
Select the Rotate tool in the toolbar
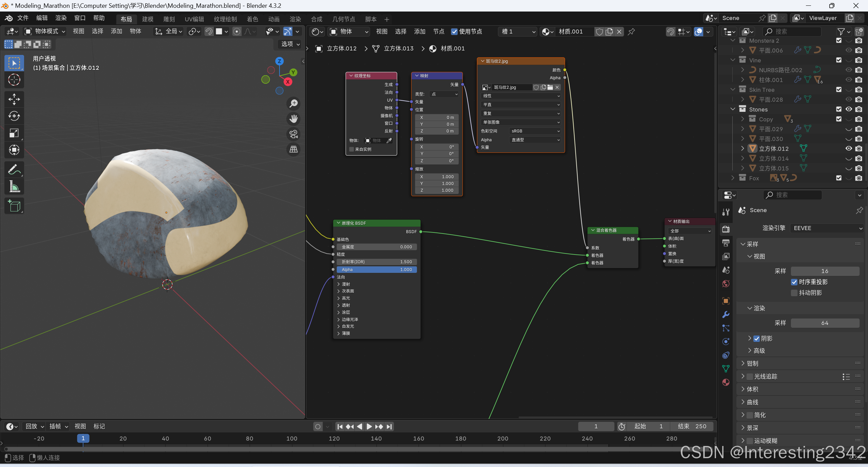[14, 116]
